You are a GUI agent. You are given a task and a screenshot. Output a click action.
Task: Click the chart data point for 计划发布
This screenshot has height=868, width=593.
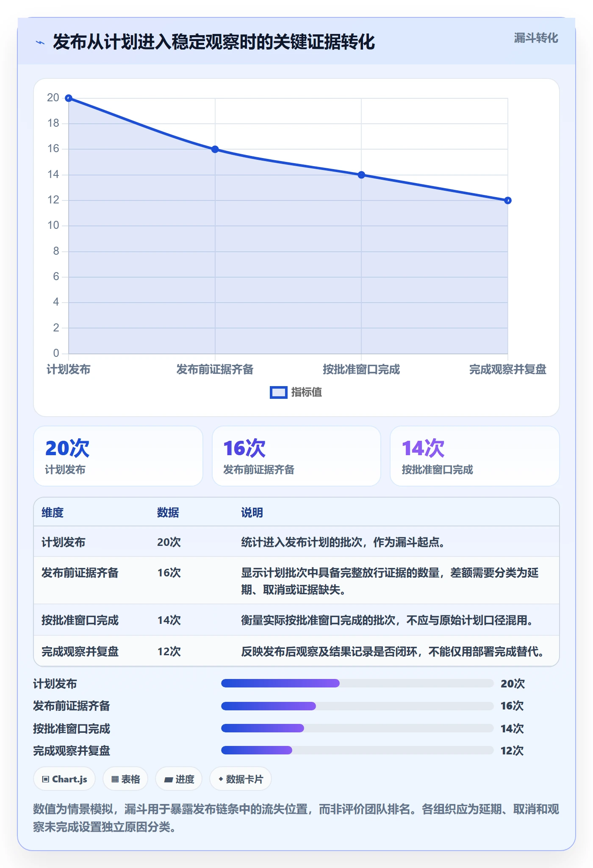[x=69, y=98]
